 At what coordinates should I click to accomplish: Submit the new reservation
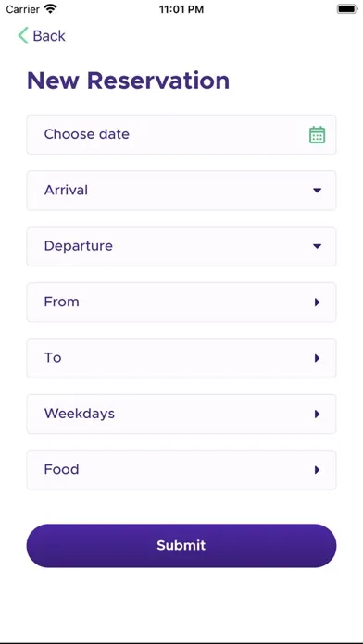[x=181, y=546]
